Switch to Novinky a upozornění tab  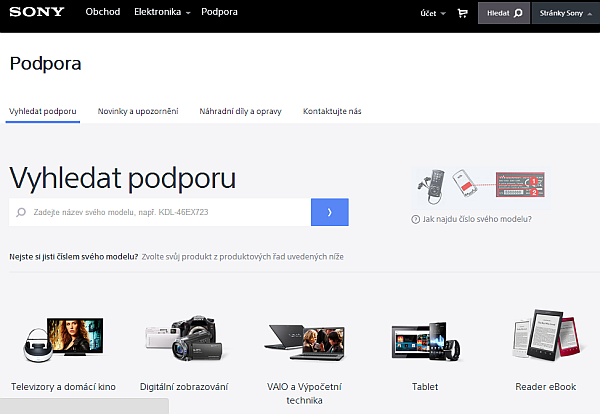[138, 111]
